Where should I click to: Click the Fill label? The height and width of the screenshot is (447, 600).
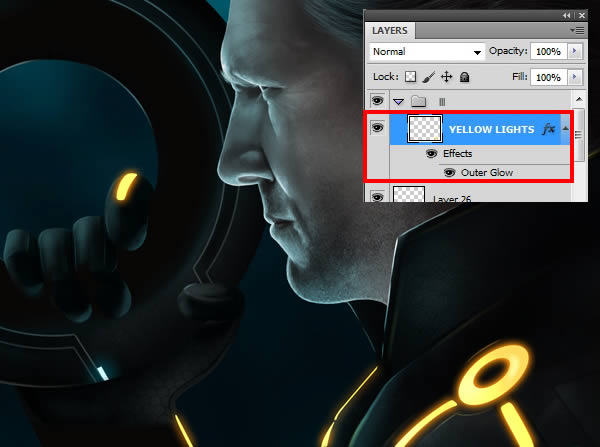pos(520,77)
